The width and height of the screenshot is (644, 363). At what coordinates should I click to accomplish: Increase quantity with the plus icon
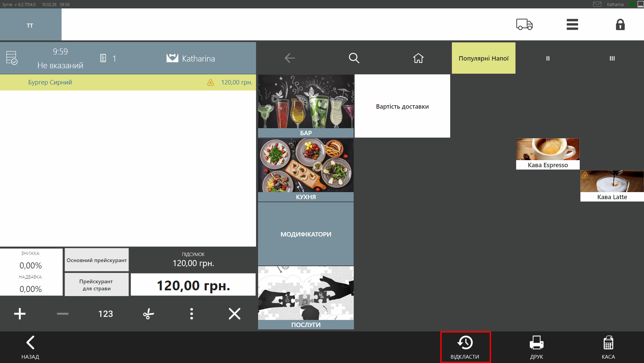[x=20, y=314]
